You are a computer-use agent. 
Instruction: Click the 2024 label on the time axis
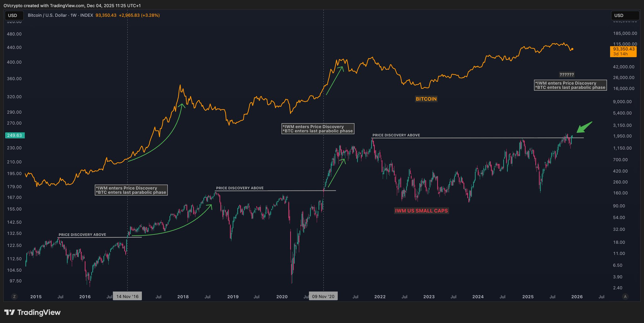(478, 297)
